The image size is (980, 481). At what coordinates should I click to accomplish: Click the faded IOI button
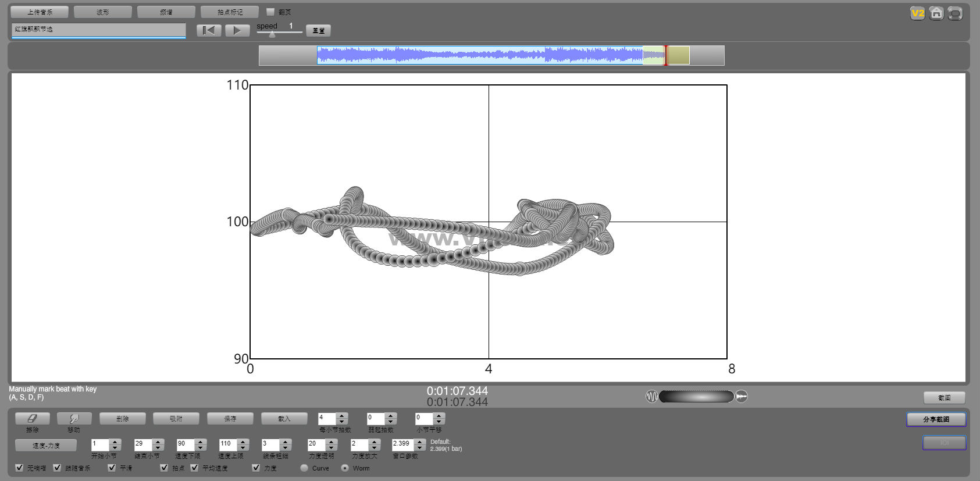point(945,443)
